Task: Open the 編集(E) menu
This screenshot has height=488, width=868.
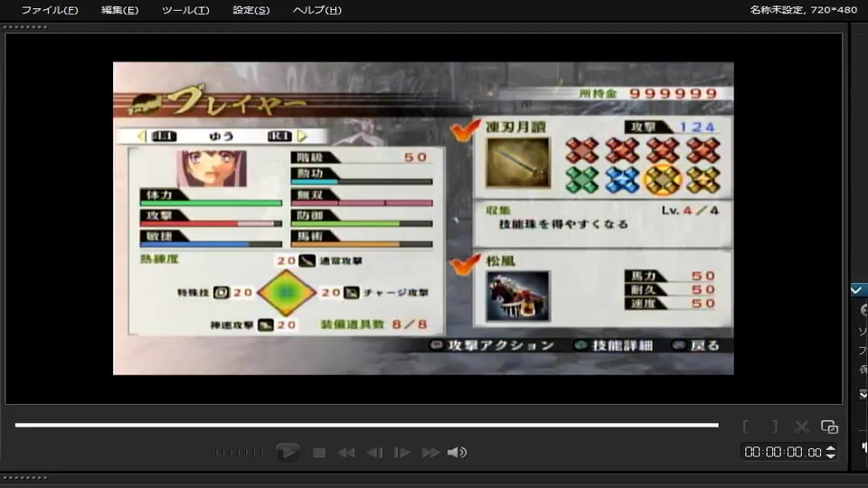Action: [119, 10]
